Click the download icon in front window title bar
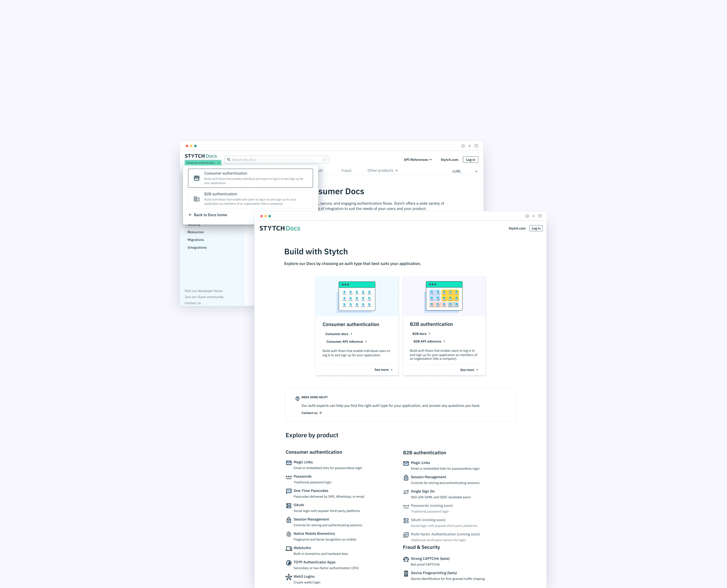Screen dimensions: 727x588 click(527, 216)
